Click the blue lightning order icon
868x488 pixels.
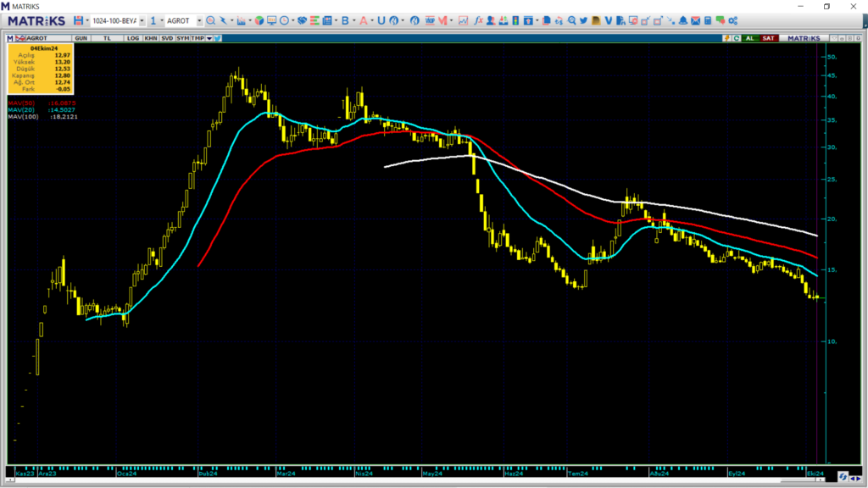point(223,20)
